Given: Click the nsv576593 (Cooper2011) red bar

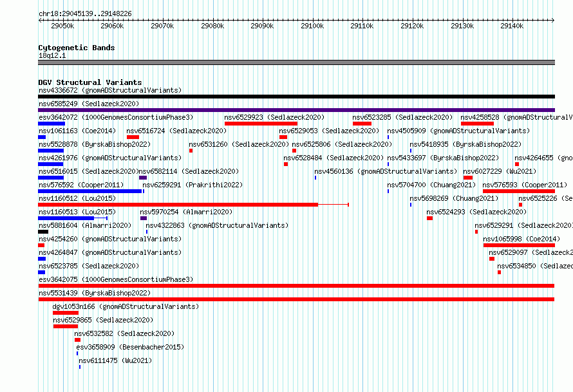Looking at the screenshot, I should coord(519,191).
